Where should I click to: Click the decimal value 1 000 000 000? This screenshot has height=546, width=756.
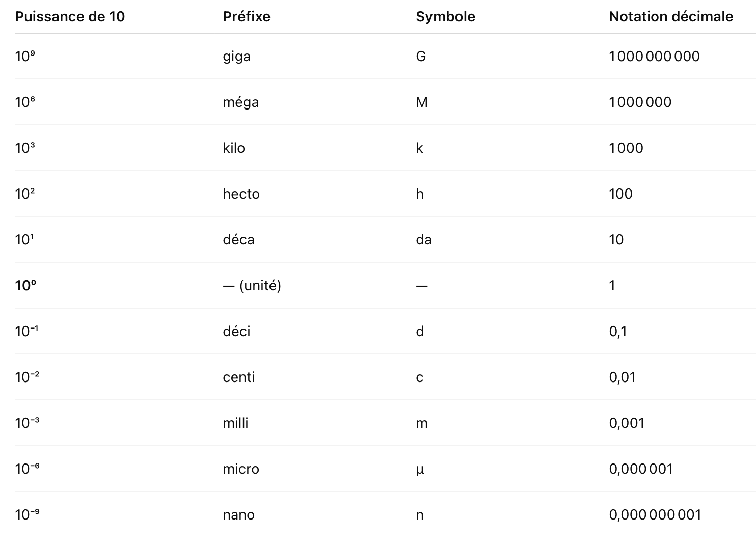(654, 56)
